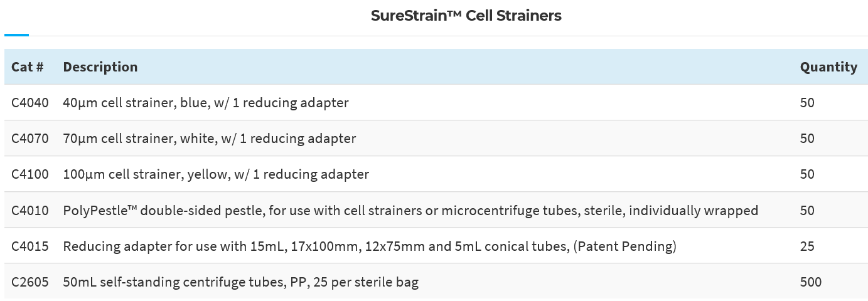Click the Quantity column header

tap(828, 67)
